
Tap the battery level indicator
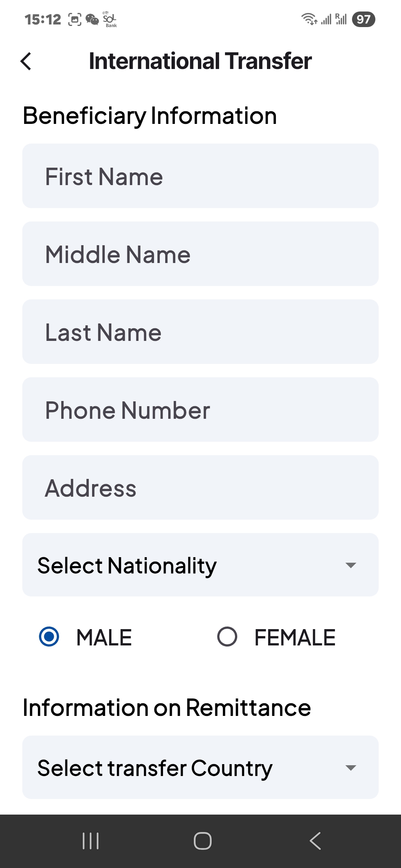coord(363,19)
